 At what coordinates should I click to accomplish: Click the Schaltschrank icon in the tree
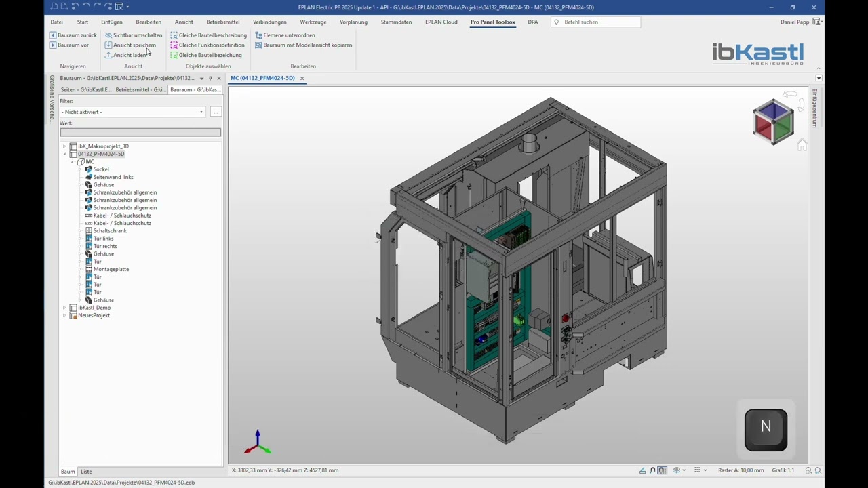coord(88,231)
